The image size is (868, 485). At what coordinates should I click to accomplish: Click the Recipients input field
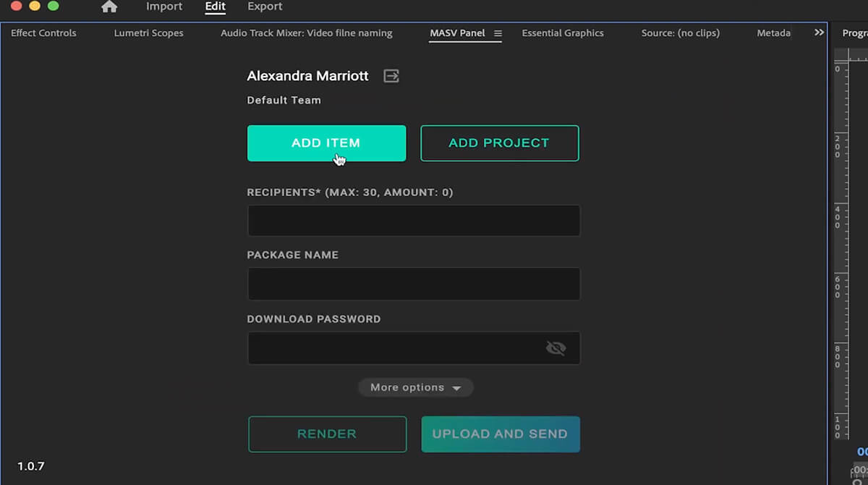[414, 220]
